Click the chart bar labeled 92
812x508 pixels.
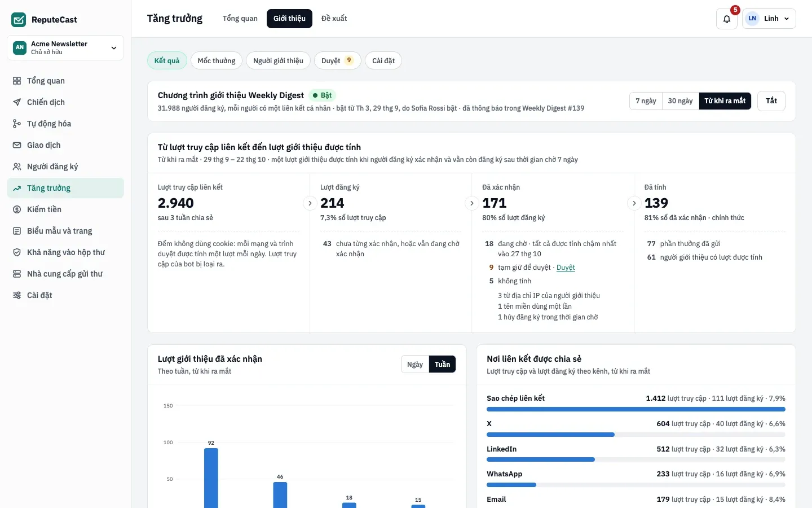[211, 478]
